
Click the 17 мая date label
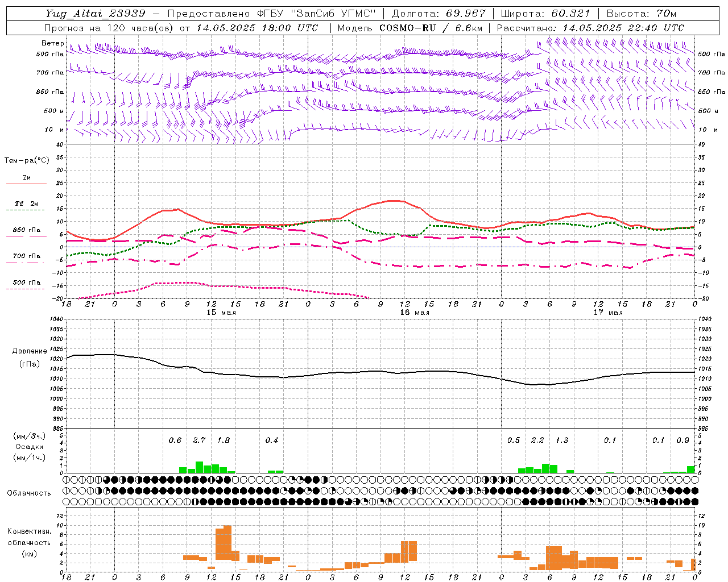tap(607, 313)
